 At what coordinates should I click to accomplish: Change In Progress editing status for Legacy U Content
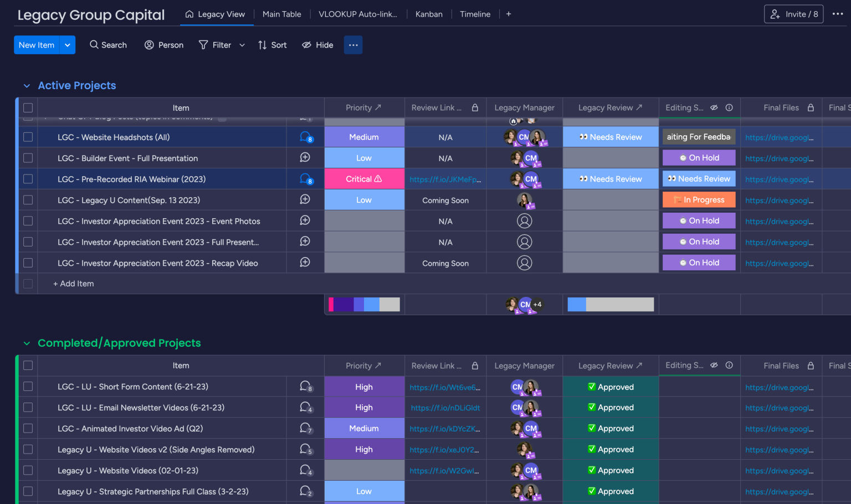699,199
